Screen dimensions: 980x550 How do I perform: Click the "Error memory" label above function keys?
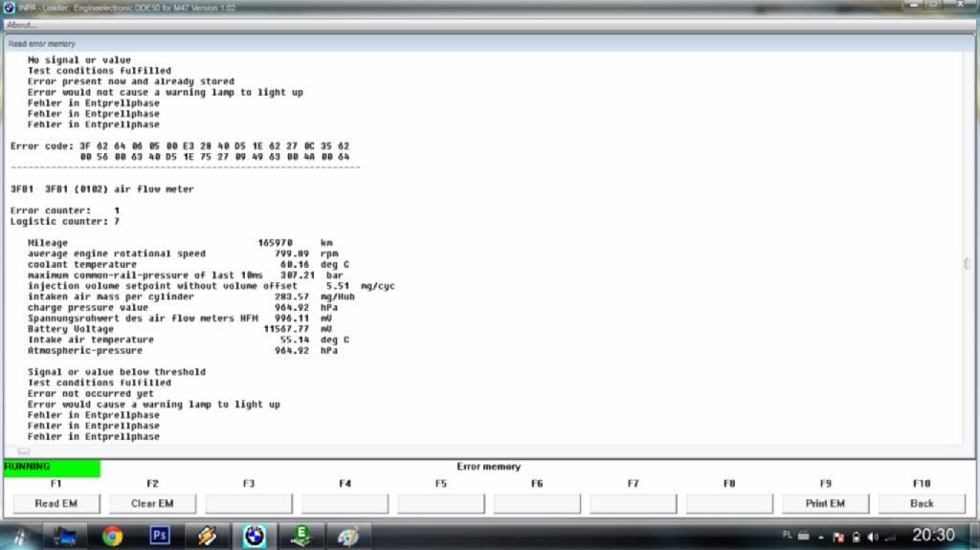click(488, 467)
